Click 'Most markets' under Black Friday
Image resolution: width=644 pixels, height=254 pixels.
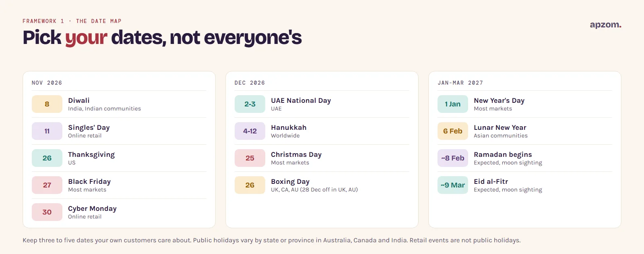click(x=87, y=189)
